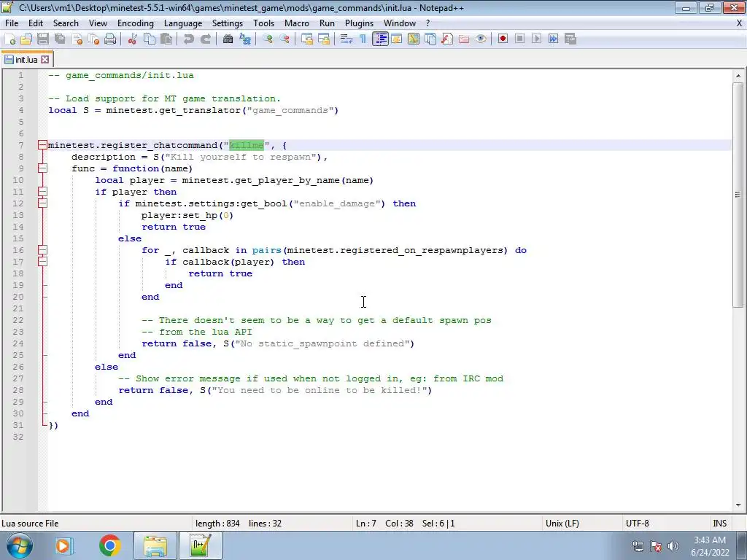Run macro multiple times icon
Screen dimensions: 747x560
click(x=553, y=39)
